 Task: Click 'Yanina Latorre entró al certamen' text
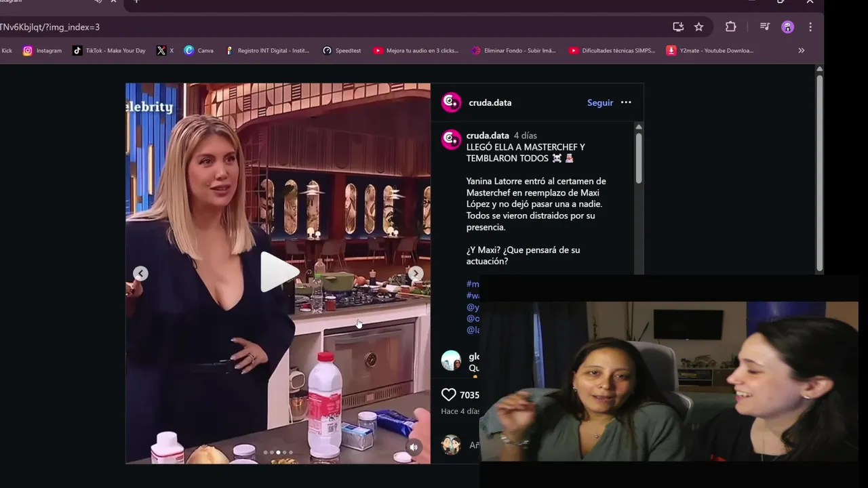click(x=536, y=181)
